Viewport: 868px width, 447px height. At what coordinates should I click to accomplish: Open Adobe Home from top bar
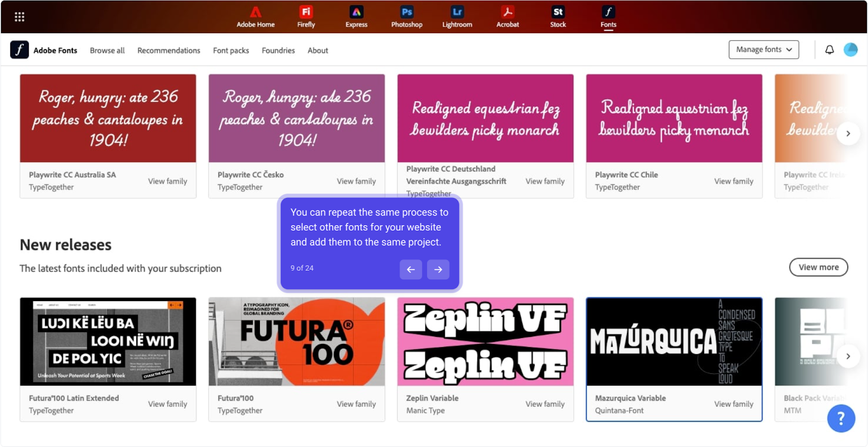256,17
